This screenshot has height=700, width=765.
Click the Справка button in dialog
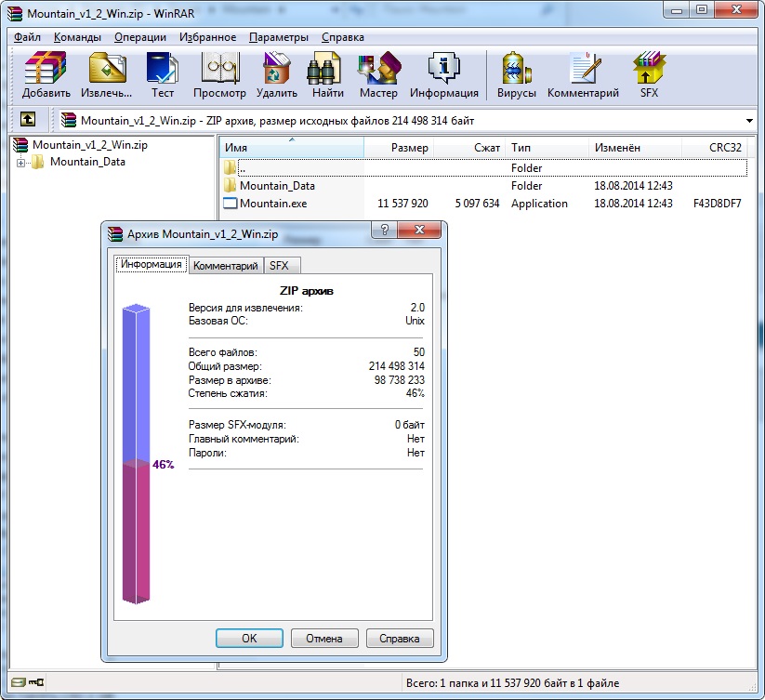pyautogui.click(x=400, y=638)
